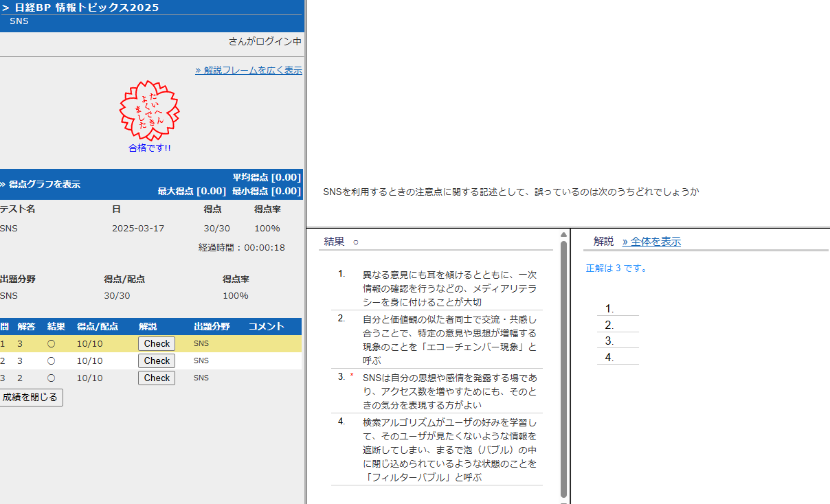Click the small circle mark beside 結果
Image resolution: width=830 pixels, height=504 pixels.
pos(356,242)
